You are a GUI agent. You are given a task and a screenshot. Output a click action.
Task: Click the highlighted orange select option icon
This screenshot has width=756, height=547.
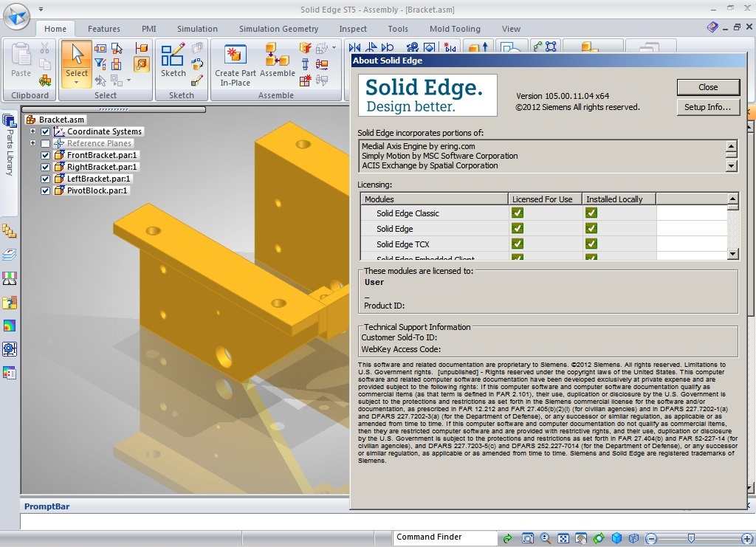tap(141, 64)
